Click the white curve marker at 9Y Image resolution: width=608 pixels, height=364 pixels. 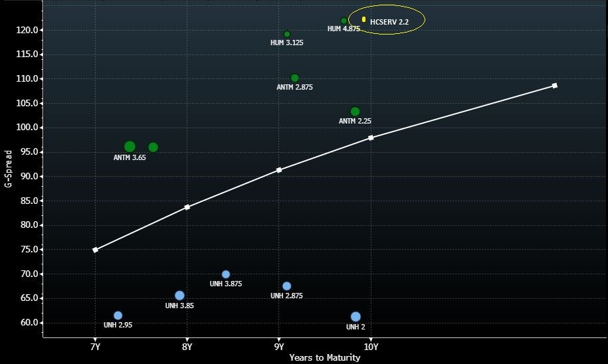279,170
